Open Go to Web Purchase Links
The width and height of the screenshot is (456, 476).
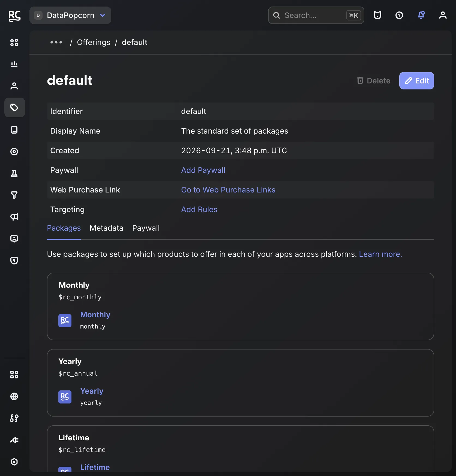pyautogui.click(x=228, y=190)
